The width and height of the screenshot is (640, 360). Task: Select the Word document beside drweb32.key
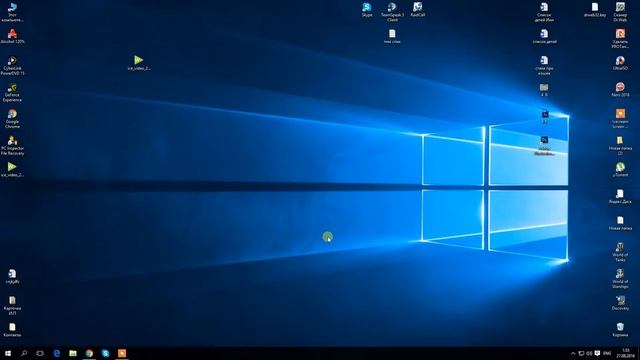(544, 12)
